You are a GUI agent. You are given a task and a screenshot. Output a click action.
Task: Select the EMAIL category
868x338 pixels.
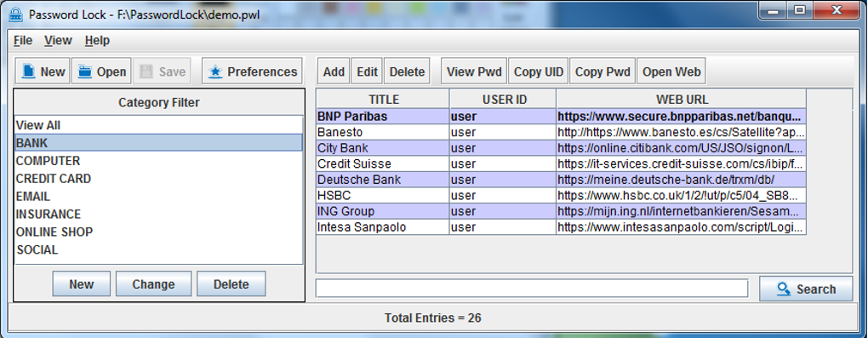pyautogui.click(x=158, y=196)
